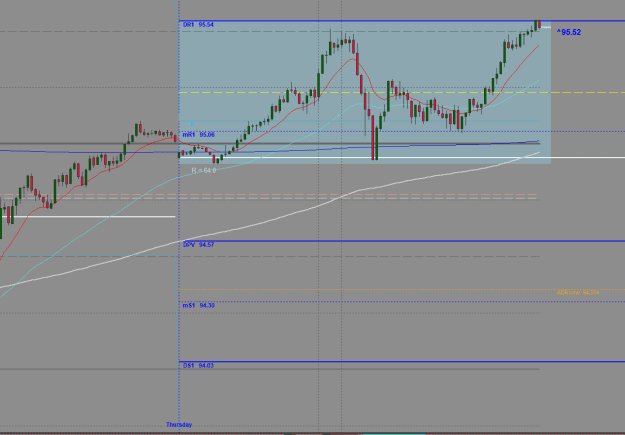The height and width of the screenshot is (435, 625).
Task: Click the orange 'ADR Low' label
Action: click(578, 293)
